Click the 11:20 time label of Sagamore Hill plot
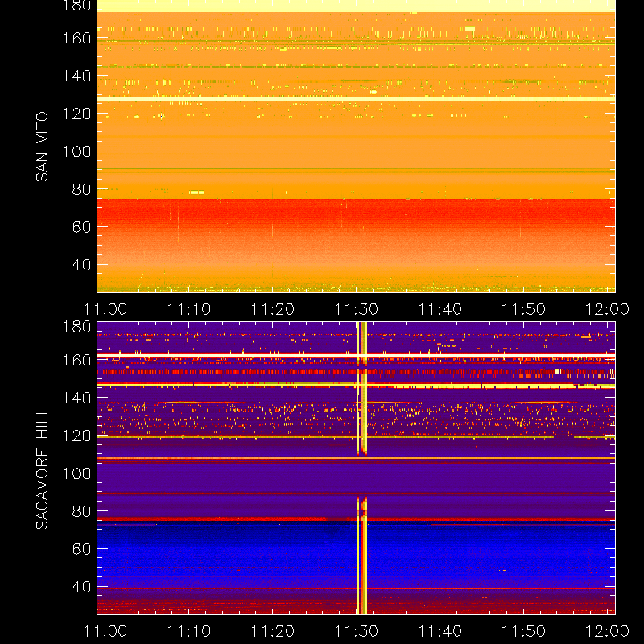The width and height of the screenshot is (644, 644). click(x=273, y=631)
